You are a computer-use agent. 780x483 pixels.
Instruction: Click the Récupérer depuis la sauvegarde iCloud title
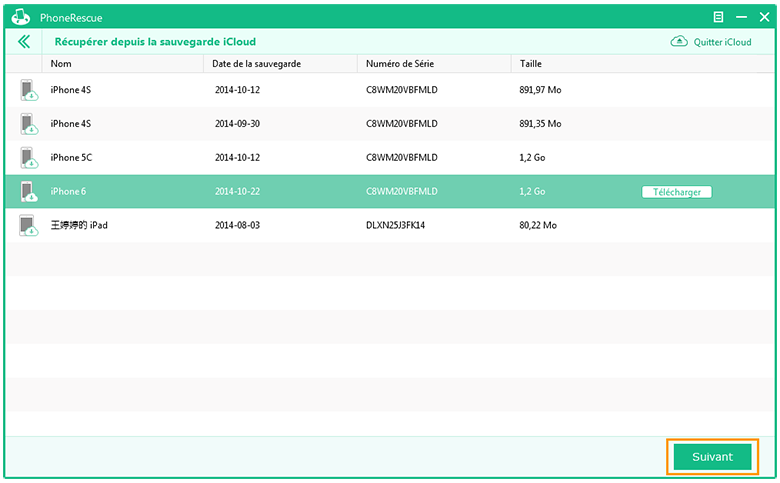click(x=155, y=42)
